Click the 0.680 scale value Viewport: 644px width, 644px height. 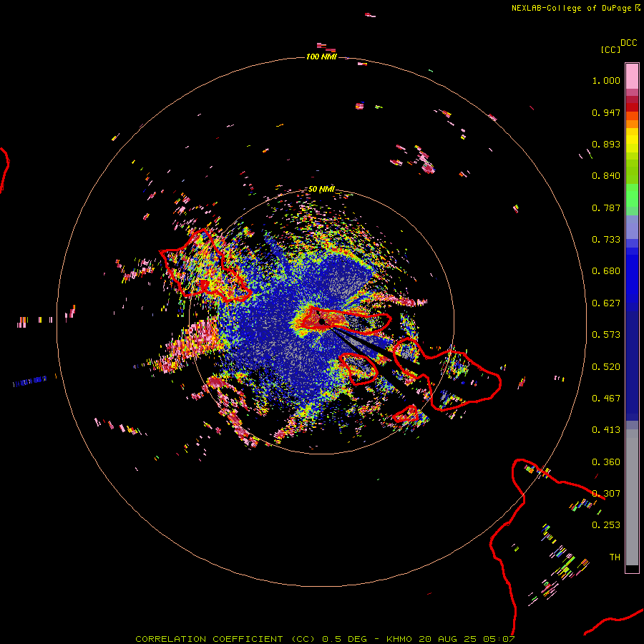click(606, 271)
